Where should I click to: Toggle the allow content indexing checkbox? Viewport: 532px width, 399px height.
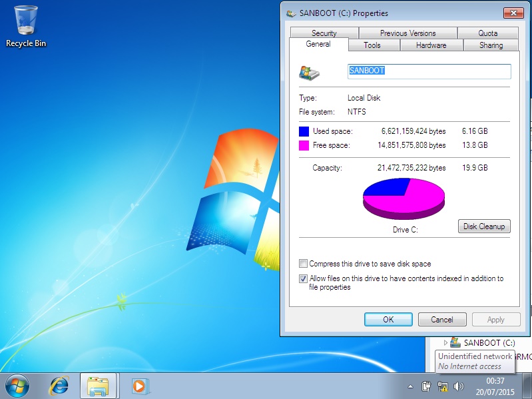pyautogui.click(x=303, y=278)
